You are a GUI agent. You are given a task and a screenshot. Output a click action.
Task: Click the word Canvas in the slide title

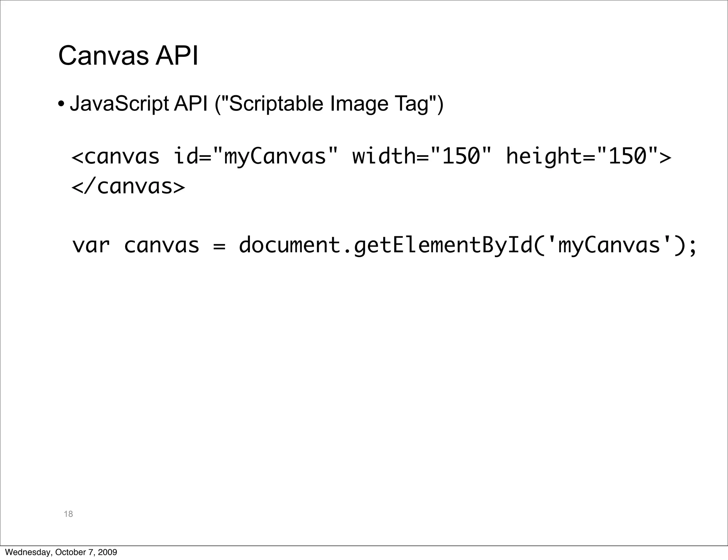[103, 56]
